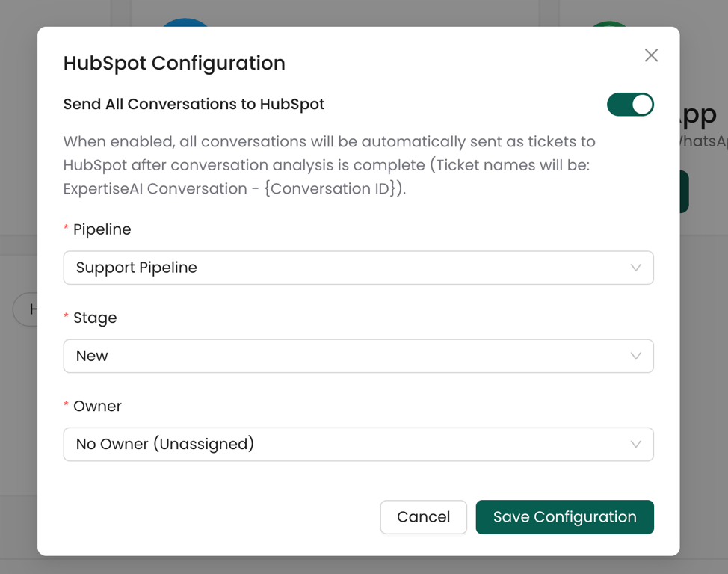Screen dimensions: 728x574
Task: Click Save Configuration
Action: [564, 517]
